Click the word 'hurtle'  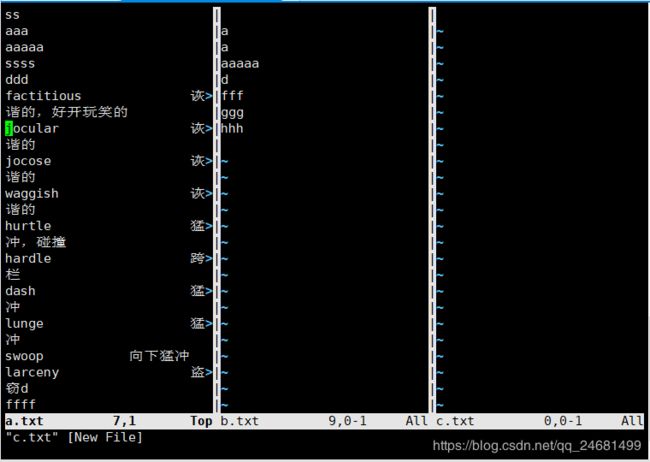[28, 226]
